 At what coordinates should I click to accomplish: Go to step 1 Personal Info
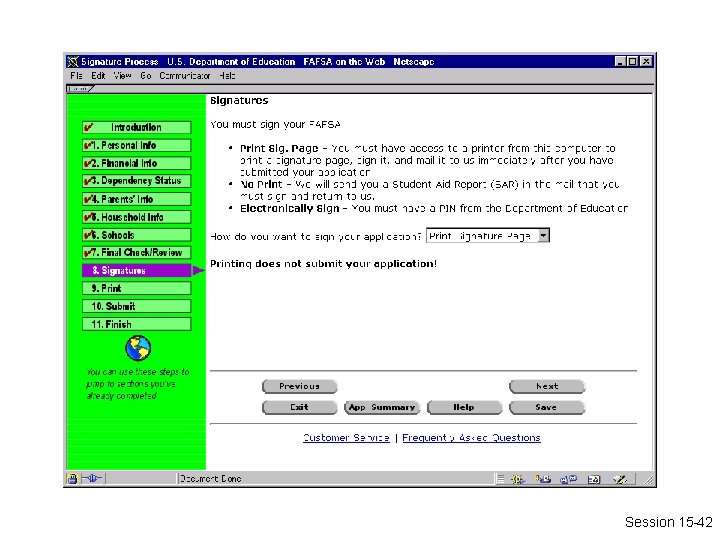pos(136,145)
